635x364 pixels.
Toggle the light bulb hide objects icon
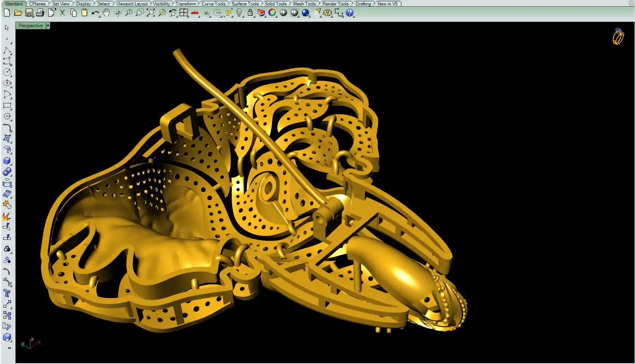click(x=239, y=13)
